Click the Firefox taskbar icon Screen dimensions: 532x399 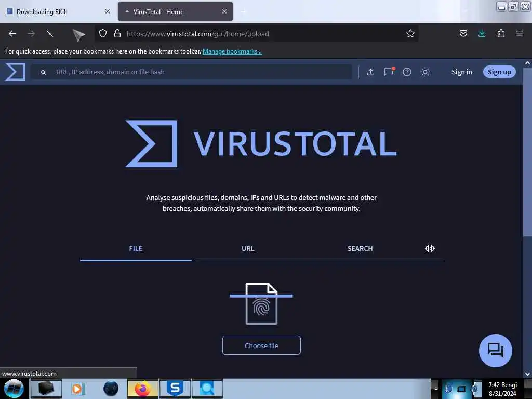pos(143,389)
